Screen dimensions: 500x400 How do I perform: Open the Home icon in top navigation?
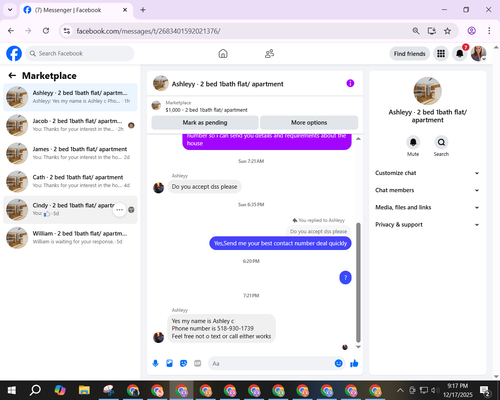tap(223, 53)
